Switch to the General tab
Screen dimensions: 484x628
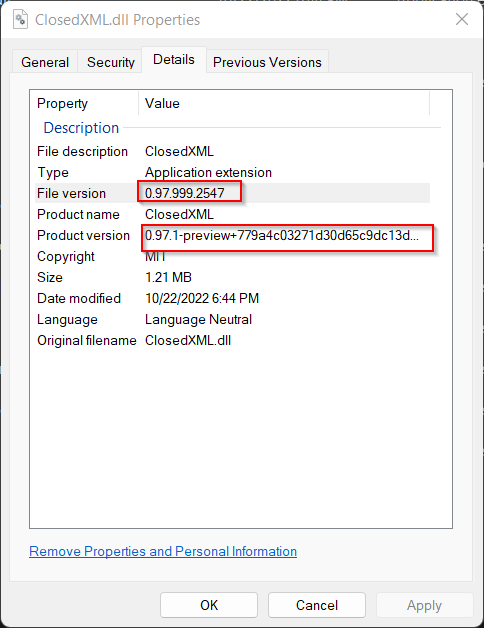45,62
